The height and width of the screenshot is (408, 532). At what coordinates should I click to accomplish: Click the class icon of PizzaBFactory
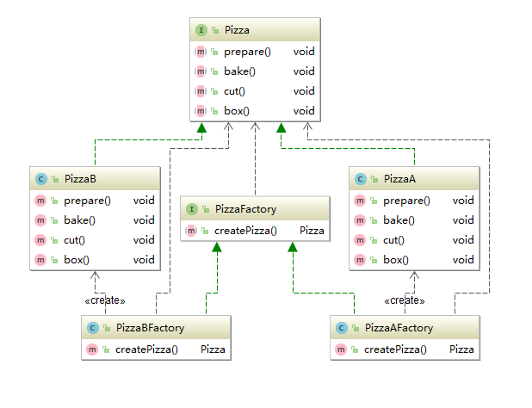pyautogui.click(x=93, y=328)
